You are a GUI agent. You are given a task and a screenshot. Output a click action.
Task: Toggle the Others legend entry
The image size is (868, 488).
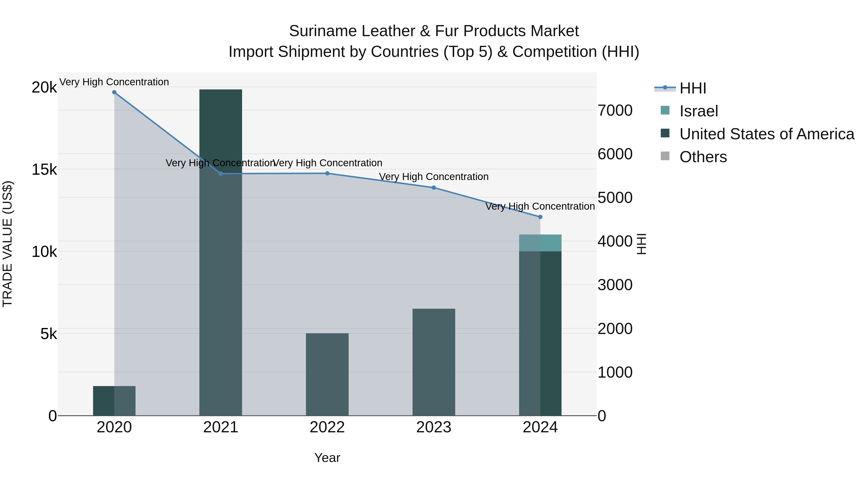[693, 157]
